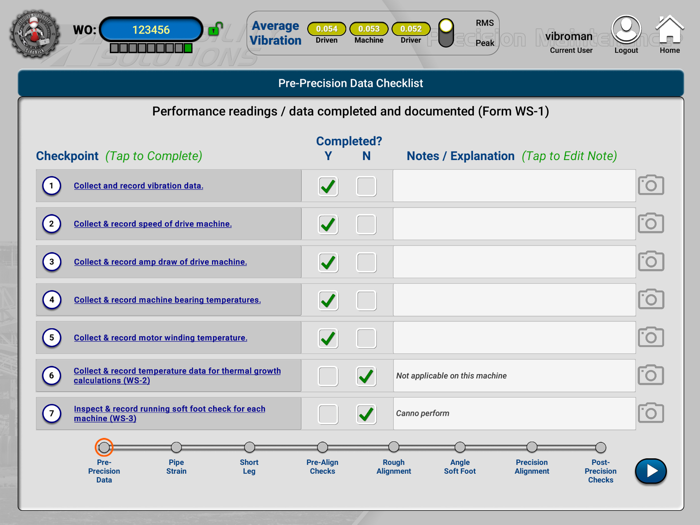Click the Driver vibration value 0.052
Image resolution: width=700 pixels, height=525 pixels.
pos(411,29)
